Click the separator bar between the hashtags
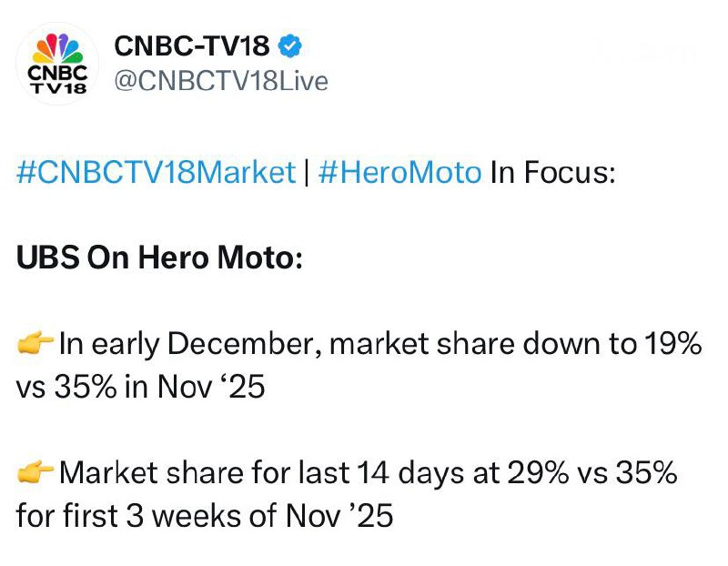The height and width of the screenshot is (566, 728). coord(307,172)
